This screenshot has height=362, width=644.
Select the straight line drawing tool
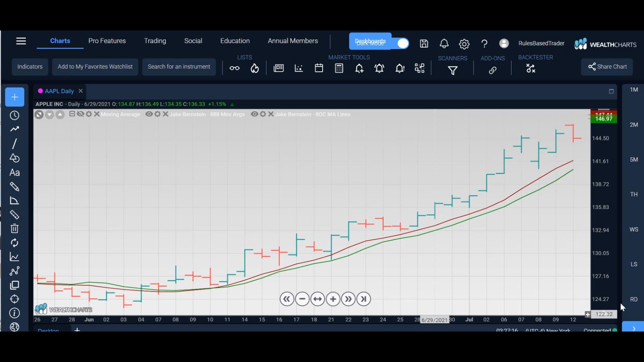tap(14, 144)
